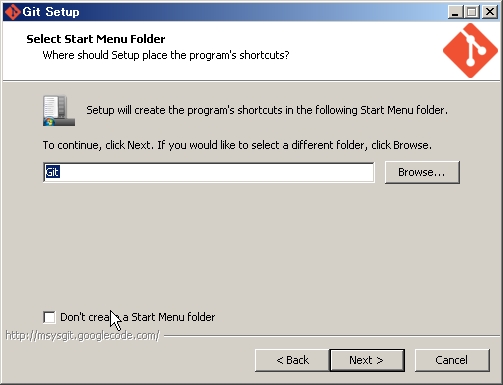The width and height of the screenshot is (503, 385).
Task: Click the disabled maximize window button
Action: (472, 12)
